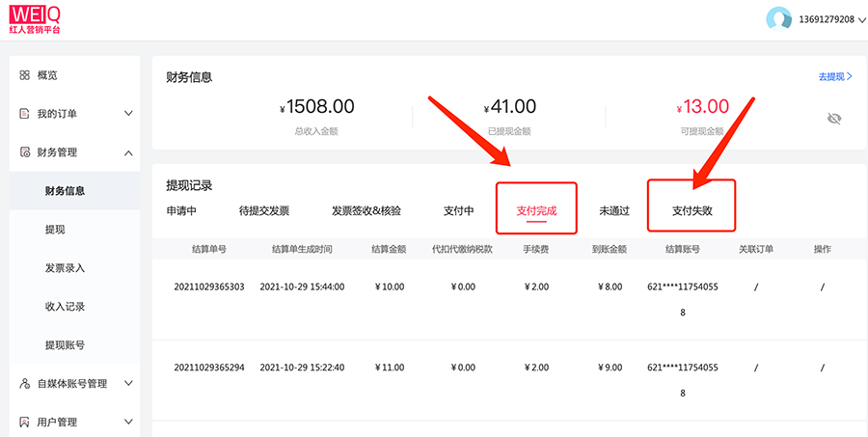This screenshot has height=437, width=868.
Task: Click the 财务管理 finance icon
Action: 25,152
